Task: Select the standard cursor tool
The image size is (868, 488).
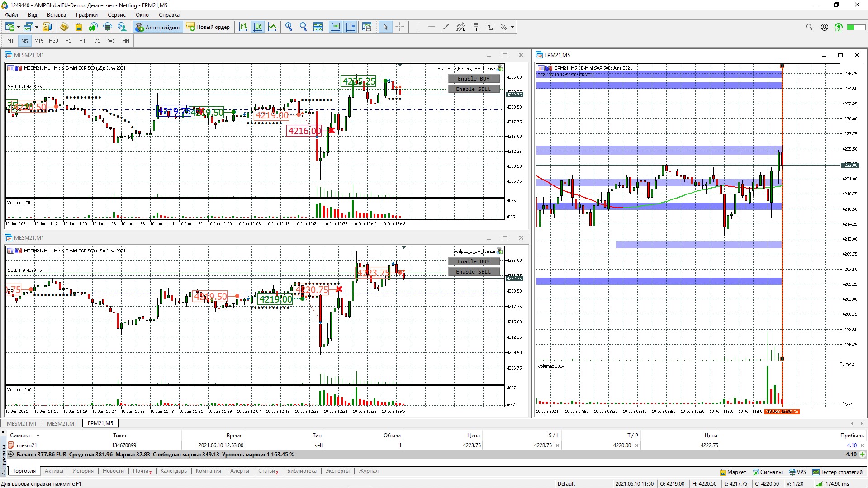Action: pyautogui.click(x=385, y=27)
